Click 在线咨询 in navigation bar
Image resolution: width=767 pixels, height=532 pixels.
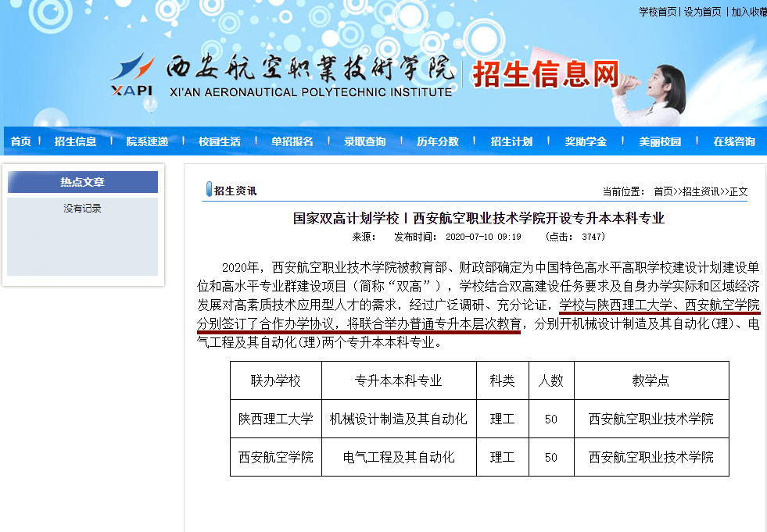(734, 141)
